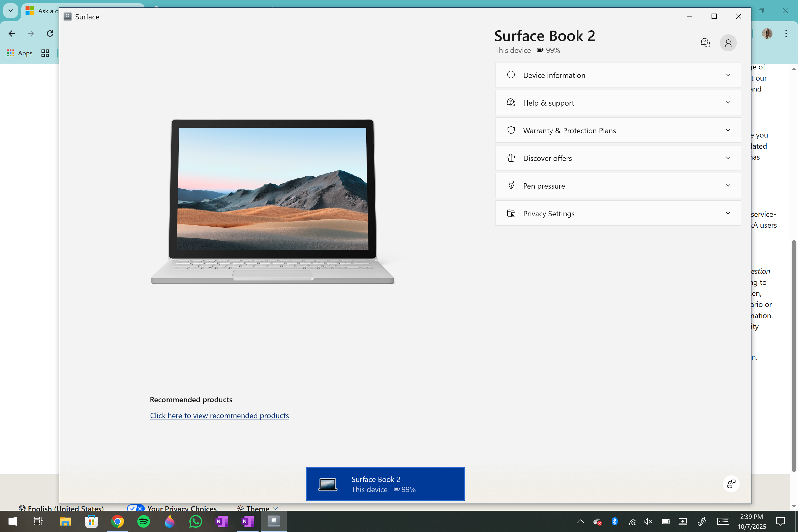Expand the Help & support section
798x532 pixels.
[618, 103]
